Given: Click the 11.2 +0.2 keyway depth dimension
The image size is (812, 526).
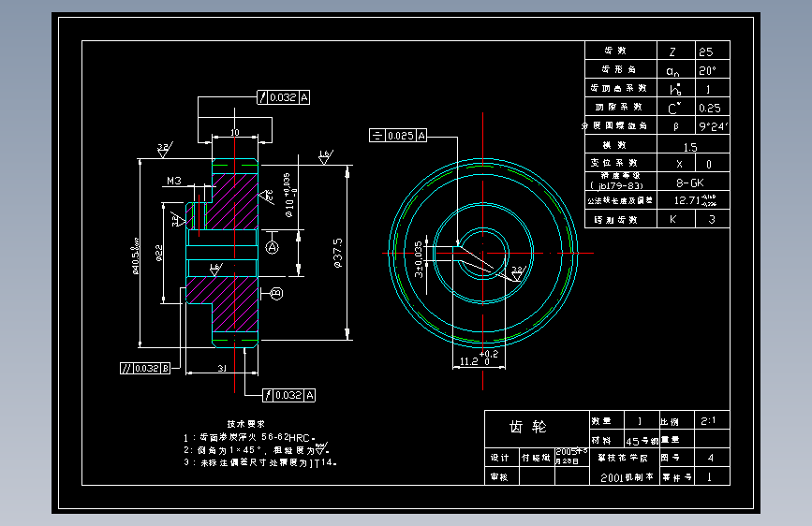Looking at the screenshot, I should click(x=479, y=358).
